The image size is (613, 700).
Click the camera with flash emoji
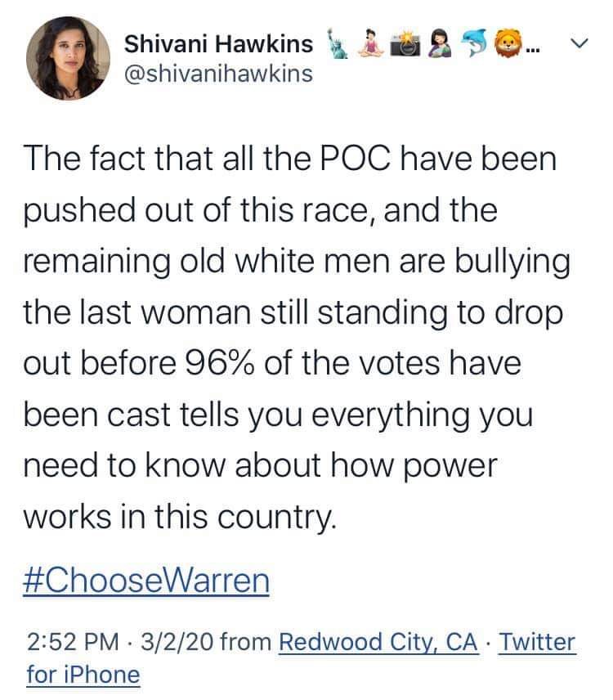(405, 44)
